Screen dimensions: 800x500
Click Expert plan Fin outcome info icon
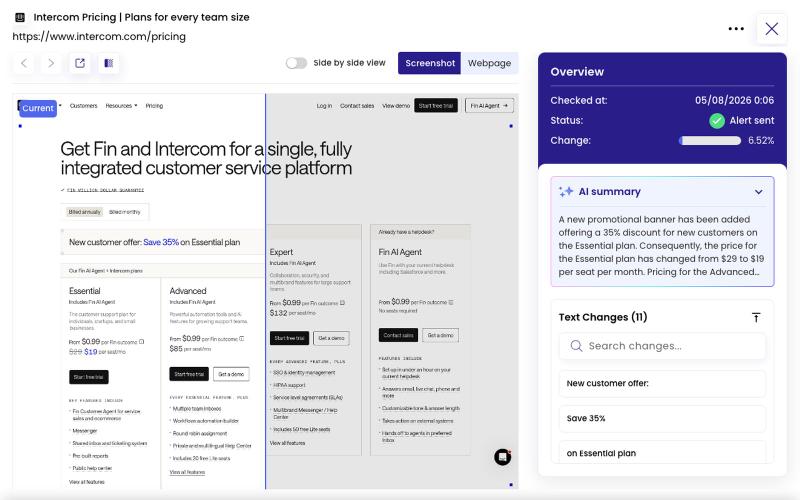point(342,303)
